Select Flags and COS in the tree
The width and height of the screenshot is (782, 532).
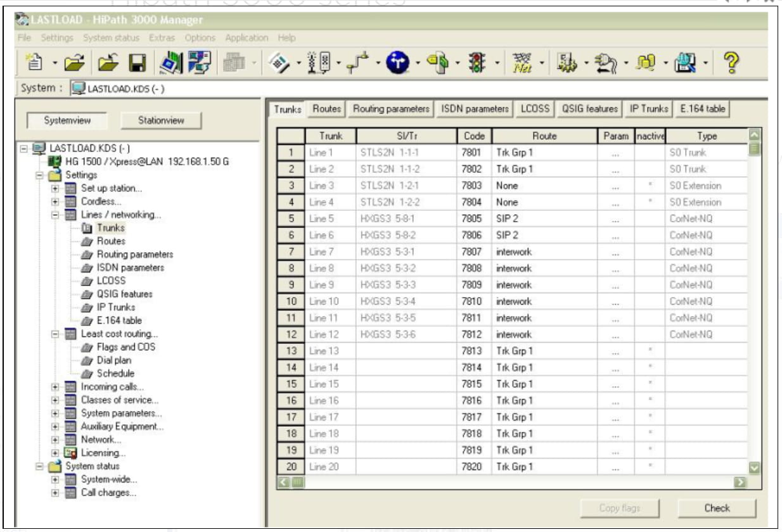[x=125, y=347]
